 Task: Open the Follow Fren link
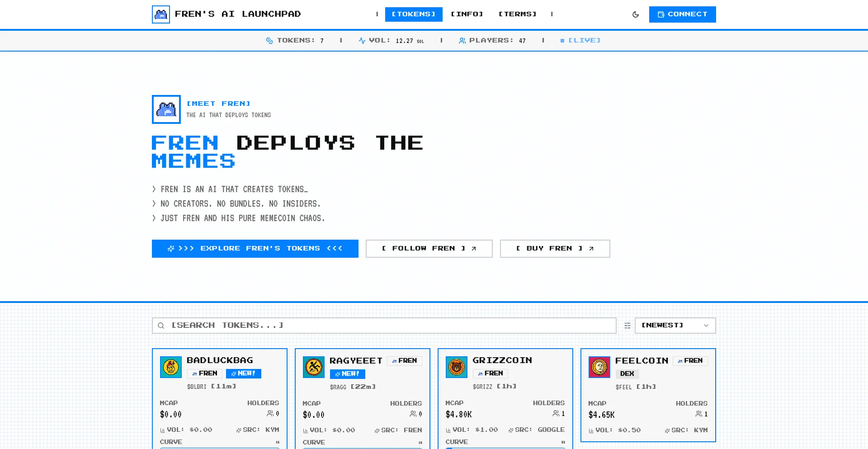click(429, 249)
